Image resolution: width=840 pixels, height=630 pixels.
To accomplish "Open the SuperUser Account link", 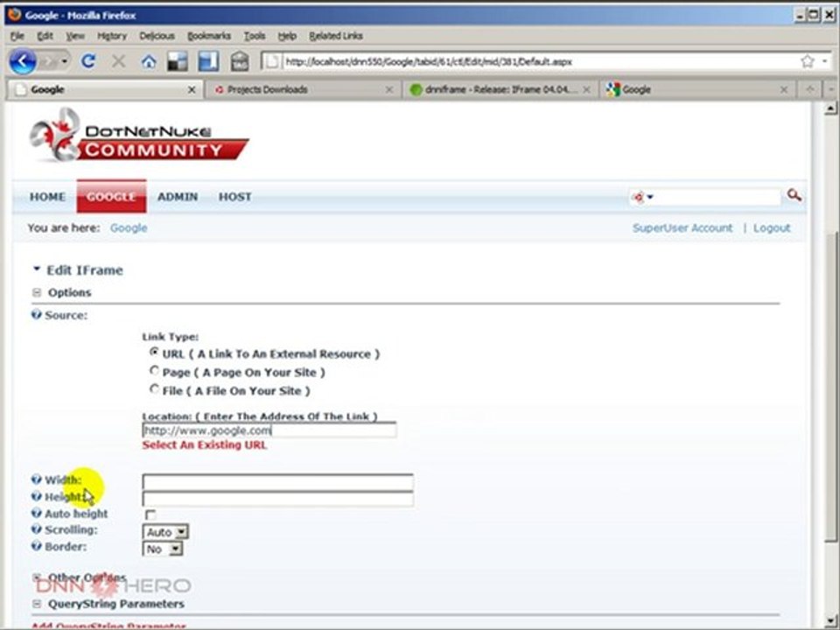I will pos(682,227).
